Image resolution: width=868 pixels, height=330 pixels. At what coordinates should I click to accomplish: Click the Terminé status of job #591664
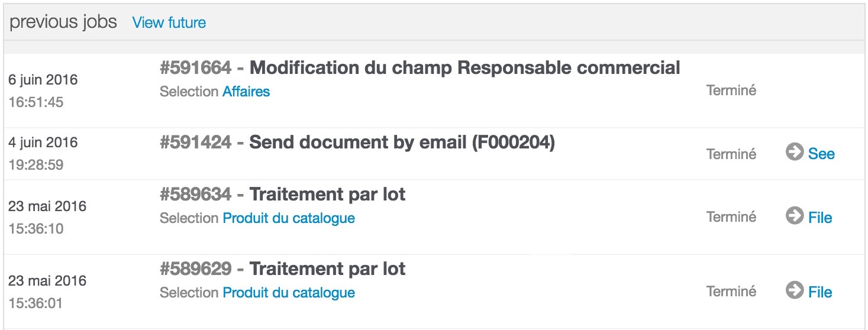point(731,91)
